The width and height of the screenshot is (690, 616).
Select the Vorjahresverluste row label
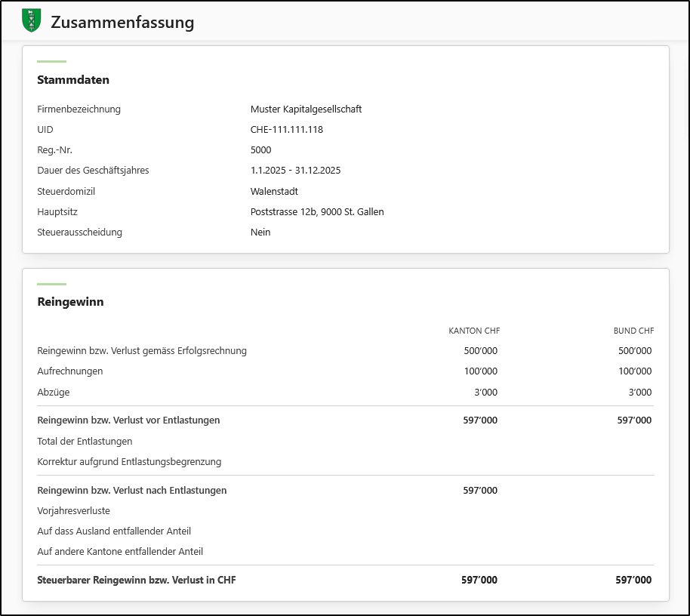tap(73, 511)
